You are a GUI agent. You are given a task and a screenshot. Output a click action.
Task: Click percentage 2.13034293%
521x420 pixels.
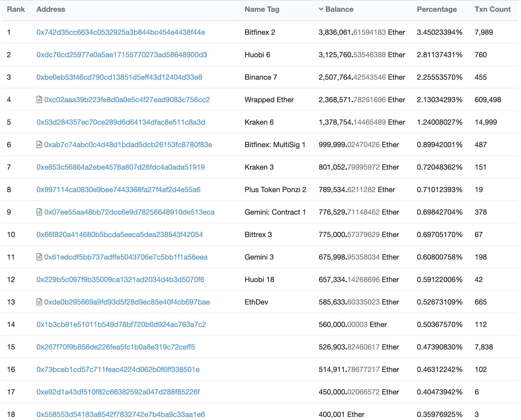440,100
